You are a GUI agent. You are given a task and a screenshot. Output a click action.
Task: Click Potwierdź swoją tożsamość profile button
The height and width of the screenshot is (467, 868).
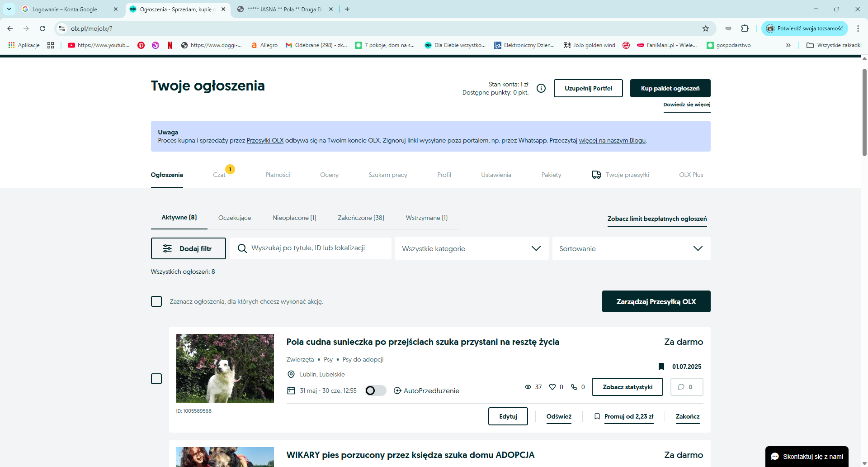tap(805, 29)
